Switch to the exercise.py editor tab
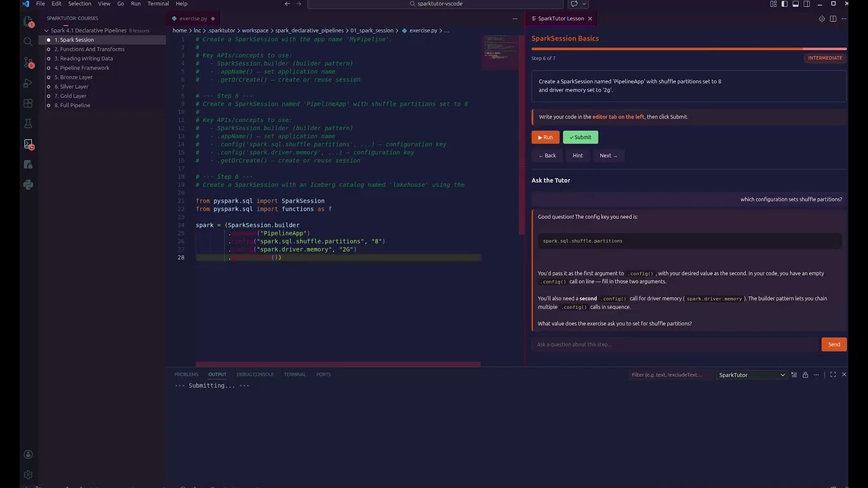This screenshot has height=488, width=868. click(193, 18)
